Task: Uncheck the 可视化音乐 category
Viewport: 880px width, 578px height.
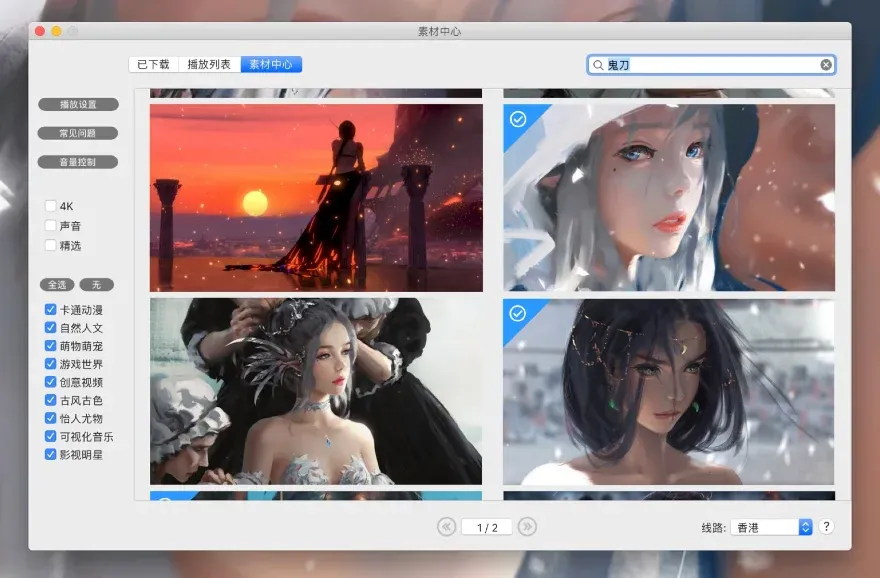Action: pos(51,436)
